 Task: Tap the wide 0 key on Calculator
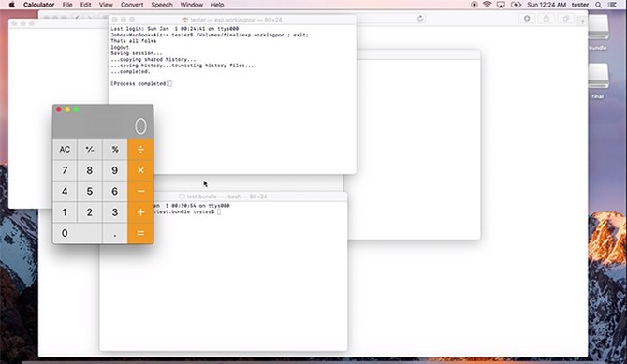(x=77, y=233)
